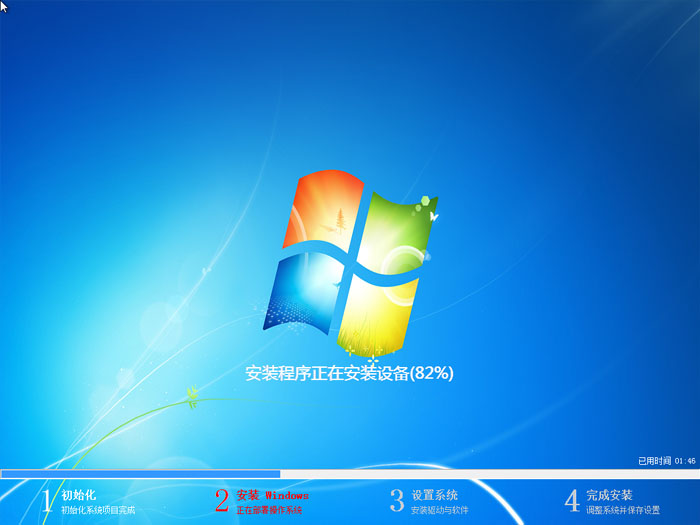The height and width of the screenshot is (525, 700).
Task: Select the 初始化 step title
Action: pyautogui.click(x=79, y=495)
